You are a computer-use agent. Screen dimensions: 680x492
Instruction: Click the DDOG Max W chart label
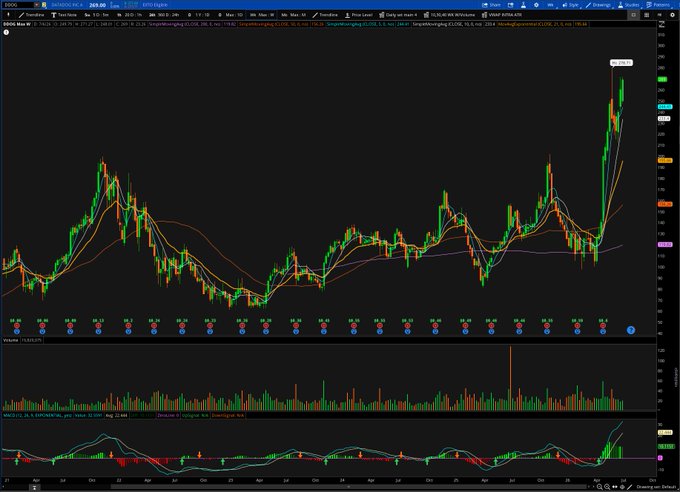point(17,24)
